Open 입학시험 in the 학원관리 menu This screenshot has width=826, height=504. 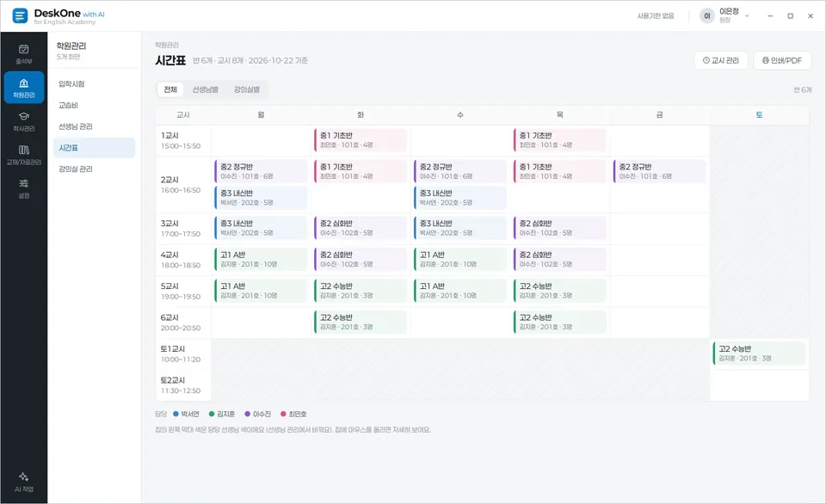[x=94, y=83]
